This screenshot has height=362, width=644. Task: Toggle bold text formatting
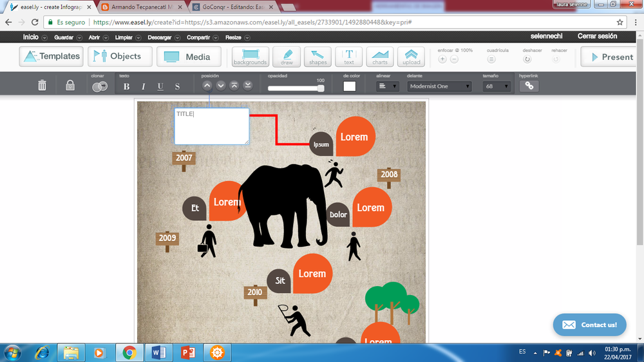click(x=126, y=86)
